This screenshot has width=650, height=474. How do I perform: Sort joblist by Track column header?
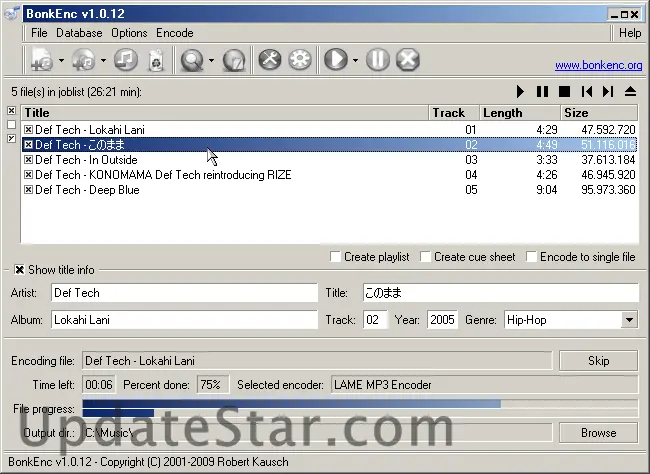tap(454, 113)
